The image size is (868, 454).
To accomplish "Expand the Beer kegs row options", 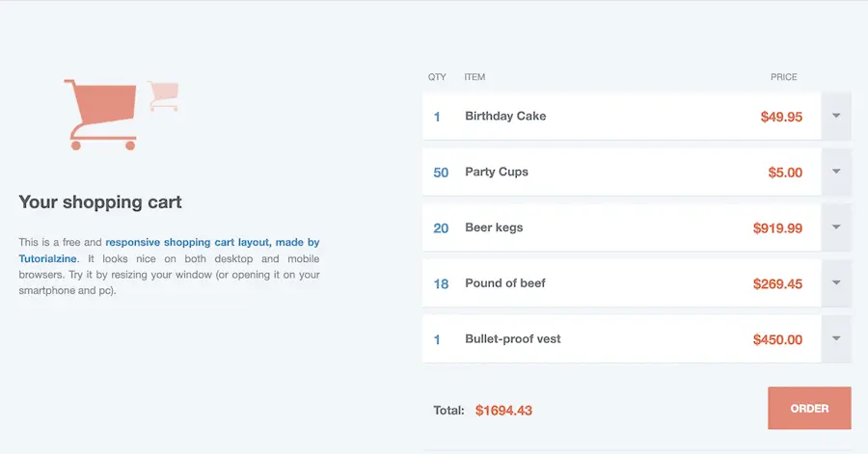I will coord(836,228).
